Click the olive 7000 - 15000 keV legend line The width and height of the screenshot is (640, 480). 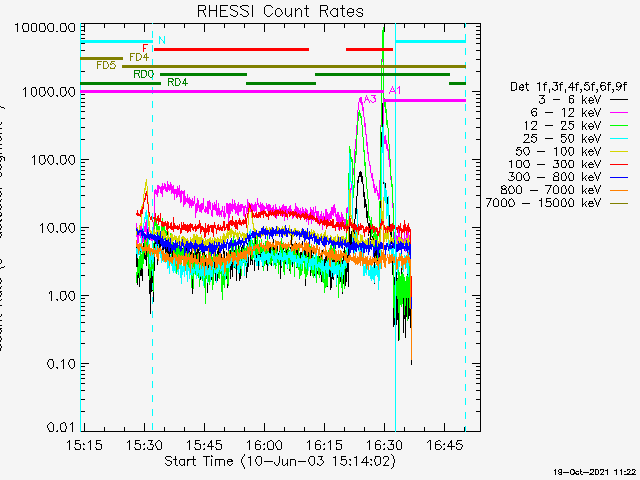pos(619,203)
